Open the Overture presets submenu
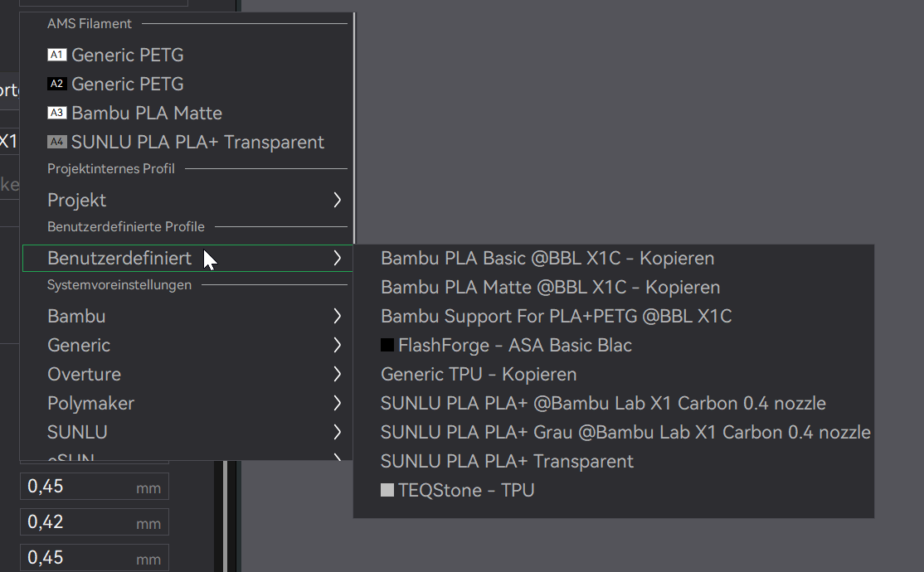 coord(187,374)
